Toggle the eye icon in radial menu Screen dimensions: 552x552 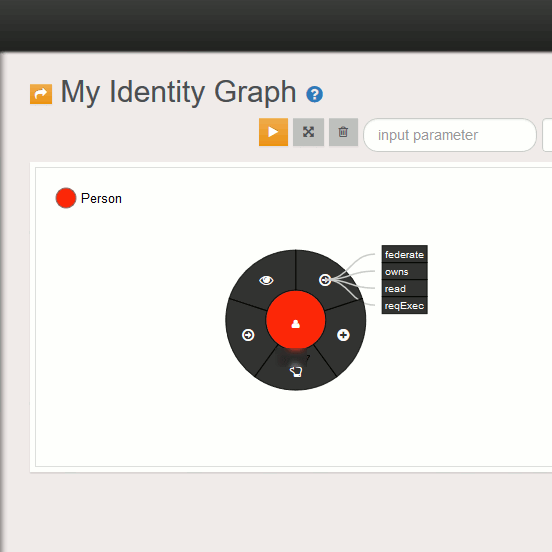[x=266, y=280]
